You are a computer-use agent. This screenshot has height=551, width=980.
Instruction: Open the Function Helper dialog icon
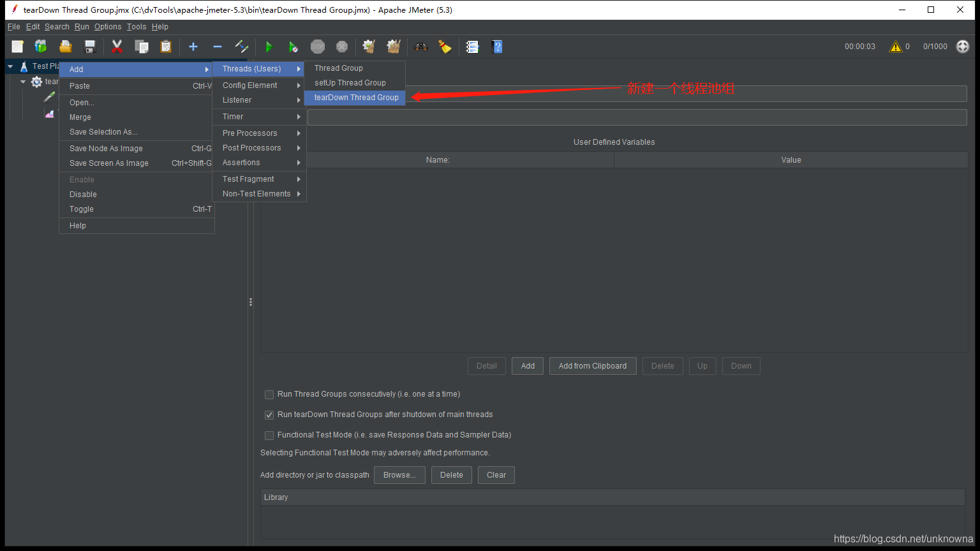click(472, 47)
